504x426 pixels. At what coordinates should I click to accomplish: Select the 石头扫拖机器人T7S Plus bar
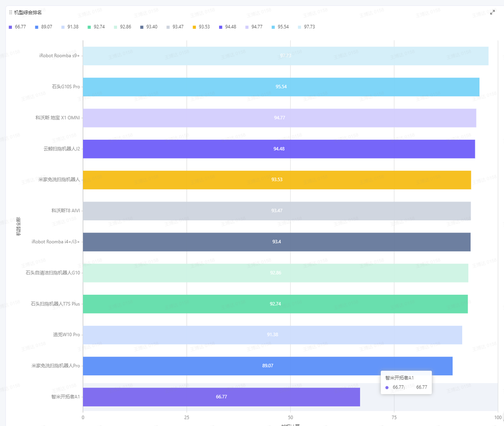(x=275, y=304)
